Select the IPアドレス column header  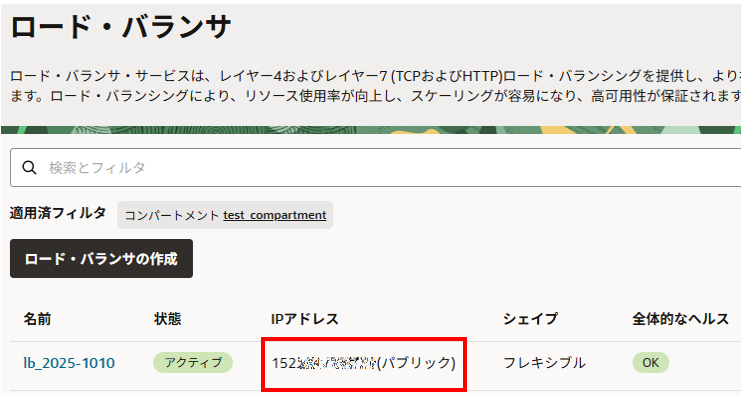coord(306,319)
